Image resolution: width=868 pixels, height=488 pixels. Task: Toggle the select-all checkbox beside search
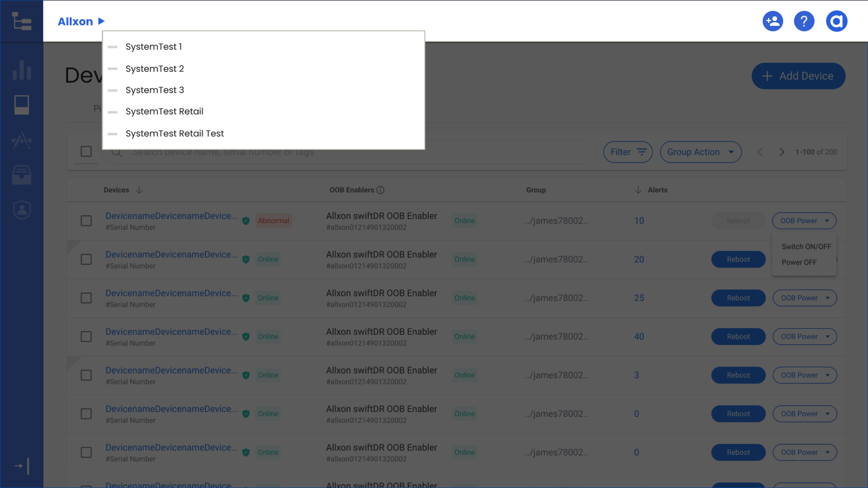click(x=86, y=151)
